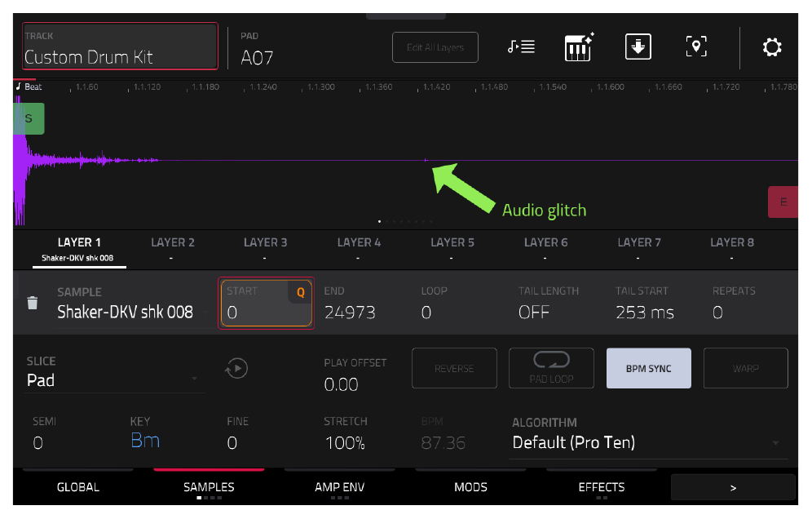The height and width of the screenshot is (519, 812).
Task: Toggle the Reverse button
Action: click(454, 368)
